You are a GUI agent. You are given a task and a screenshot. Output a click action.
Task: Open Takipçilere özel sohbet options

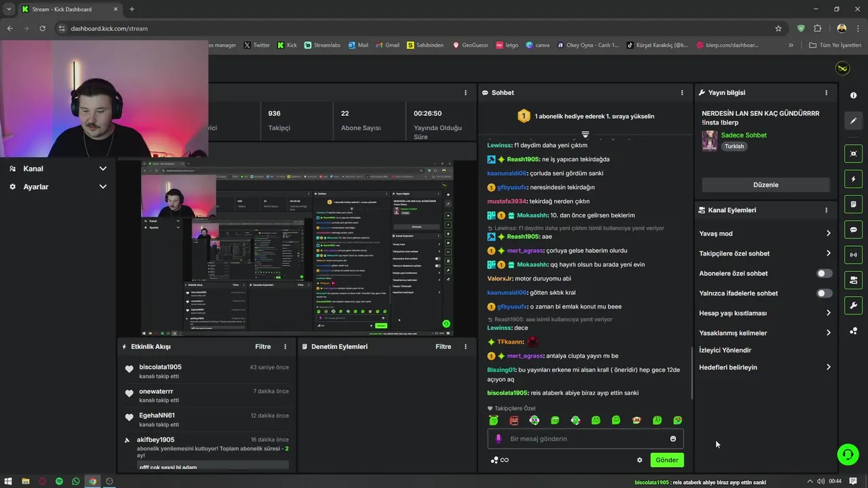pyautogui.click(x=765, y=253)
